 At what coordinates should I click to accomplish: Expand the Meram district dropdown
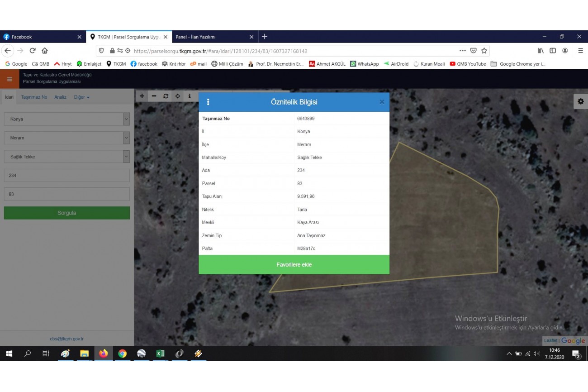click(x=126, y=138)
